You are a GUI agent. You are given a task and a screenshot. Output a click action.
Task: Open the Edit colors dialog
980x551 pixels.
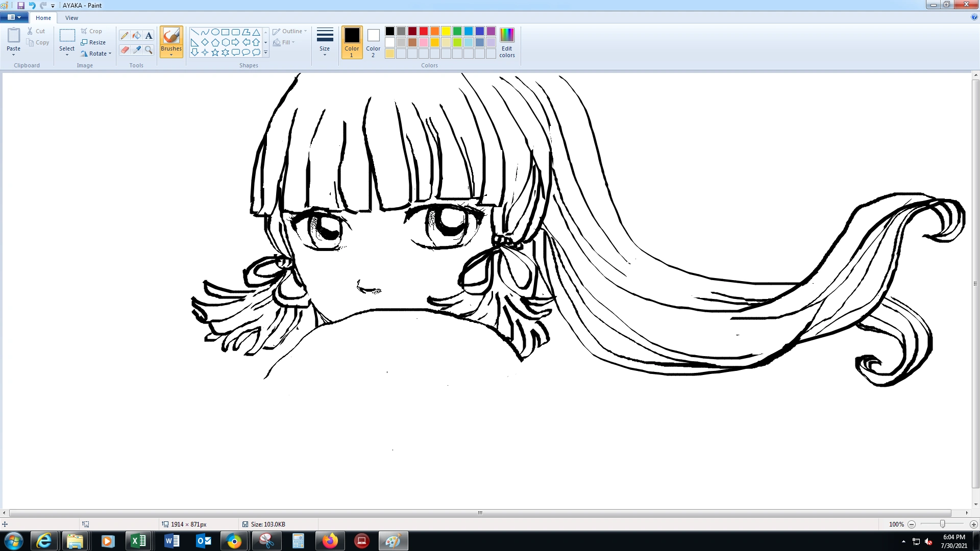pos(507,42)
